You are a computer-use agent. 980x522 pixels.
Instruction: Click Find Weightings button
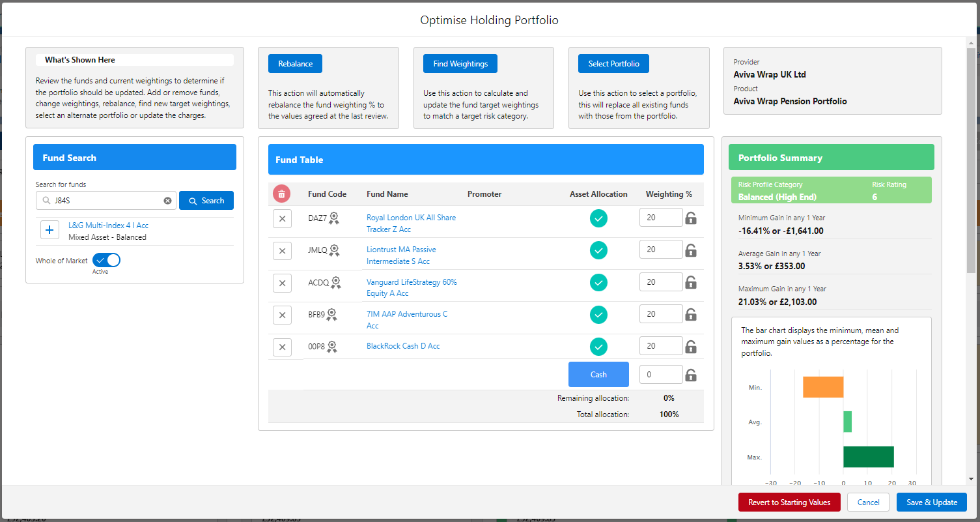pos(460,64)
